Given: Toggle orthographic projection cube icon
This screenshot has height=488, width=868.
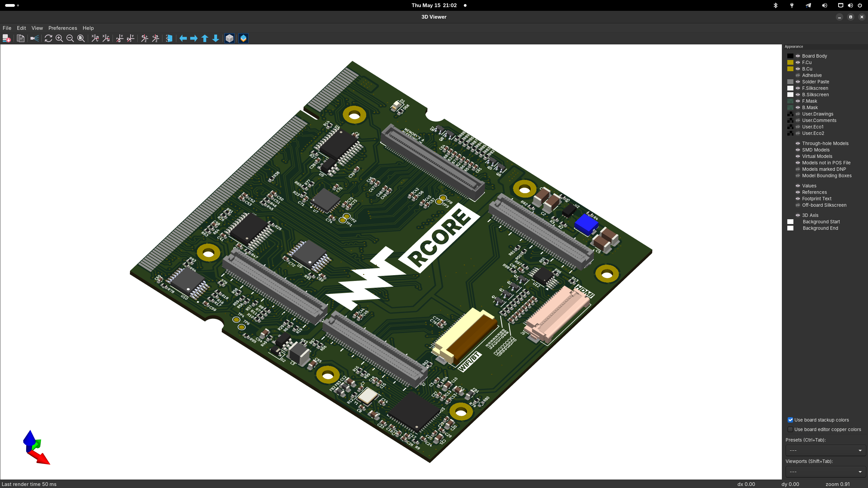Looking at the screenshot, I should (x=230, y=38).
